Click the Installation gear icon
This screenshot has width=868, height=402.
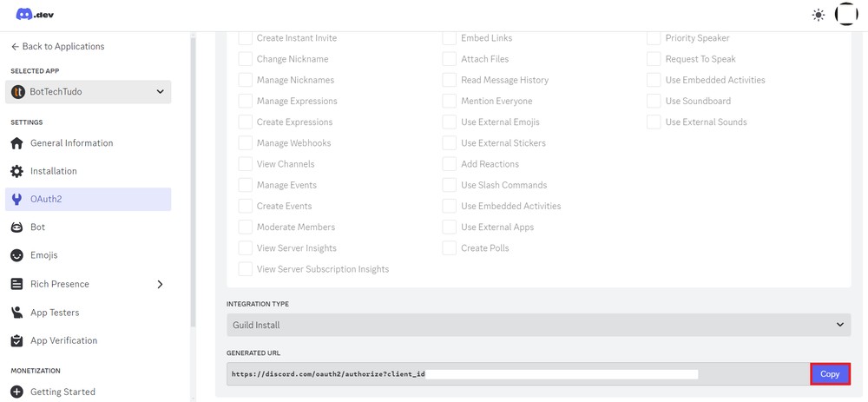tap(16, 171)
